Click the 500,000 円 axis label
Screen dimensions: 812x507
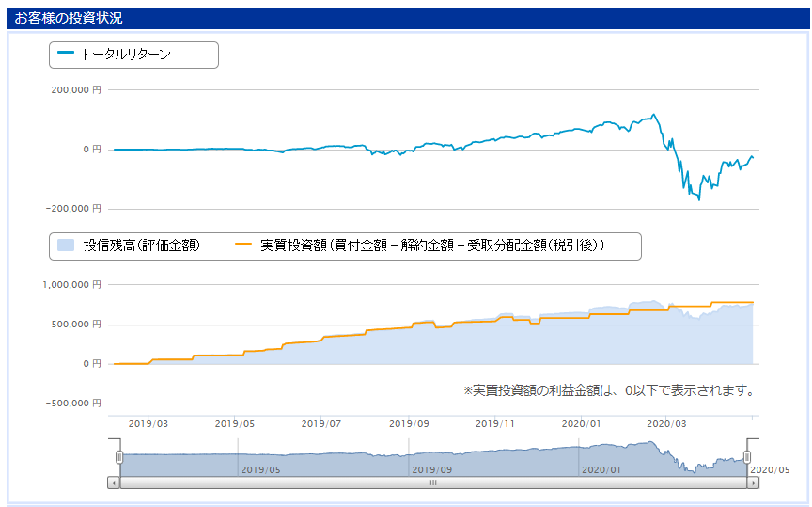coord(76,324)
